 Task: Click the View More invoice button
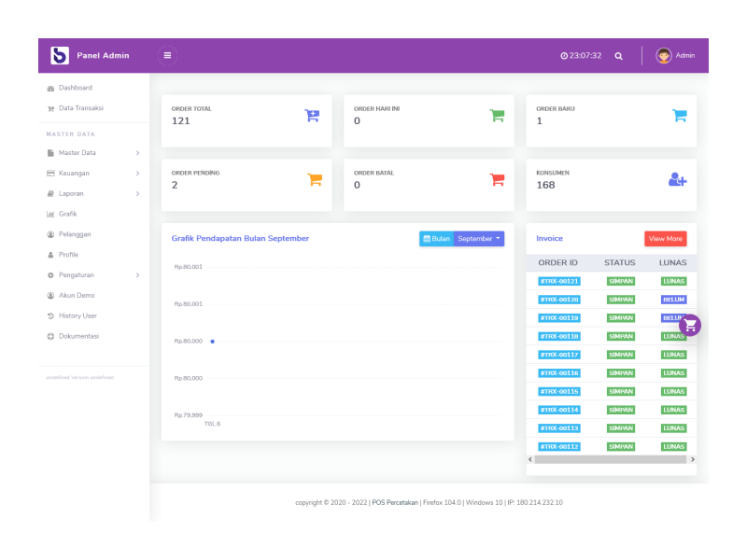click(665, 238)
